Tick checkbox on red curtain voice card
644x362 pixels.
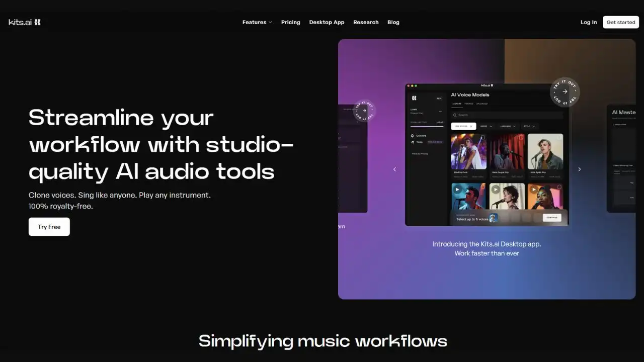[x=521, y=137]
